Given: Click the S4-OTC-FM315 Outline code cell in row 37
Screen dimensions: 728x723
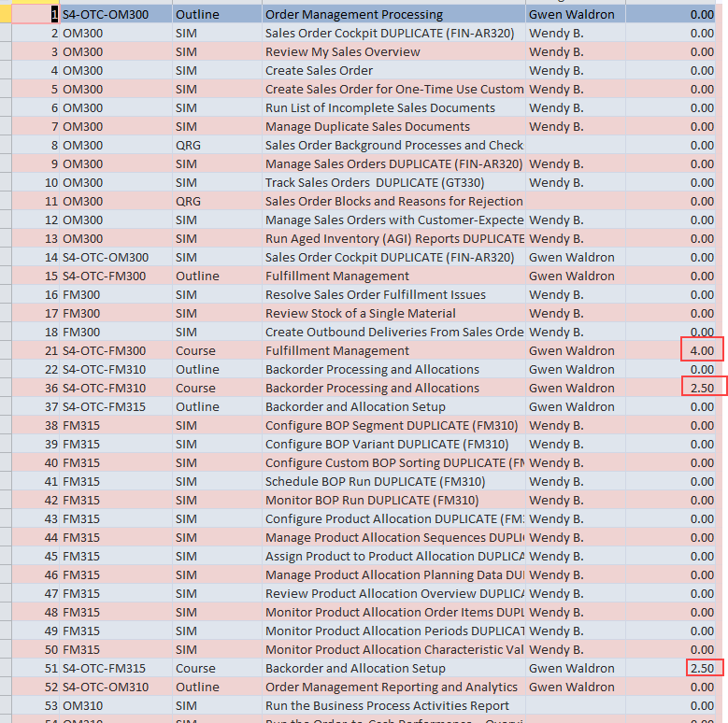Looking at the screenshot, I should pos(115,407).
